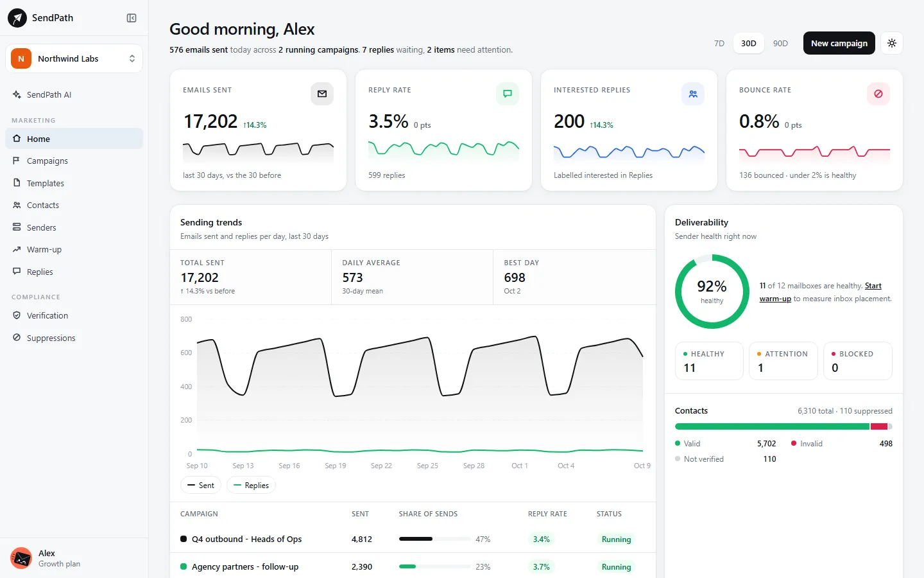Click the chat icon on Reply Rate card
The height and width of the screenshot is (578, 924).
(x=508, y=94)
